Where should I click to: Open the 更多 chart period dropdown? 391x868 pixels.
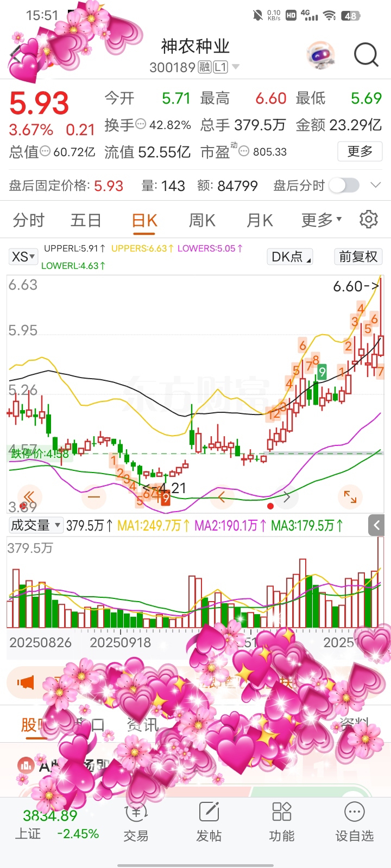(x=321, y=220)
